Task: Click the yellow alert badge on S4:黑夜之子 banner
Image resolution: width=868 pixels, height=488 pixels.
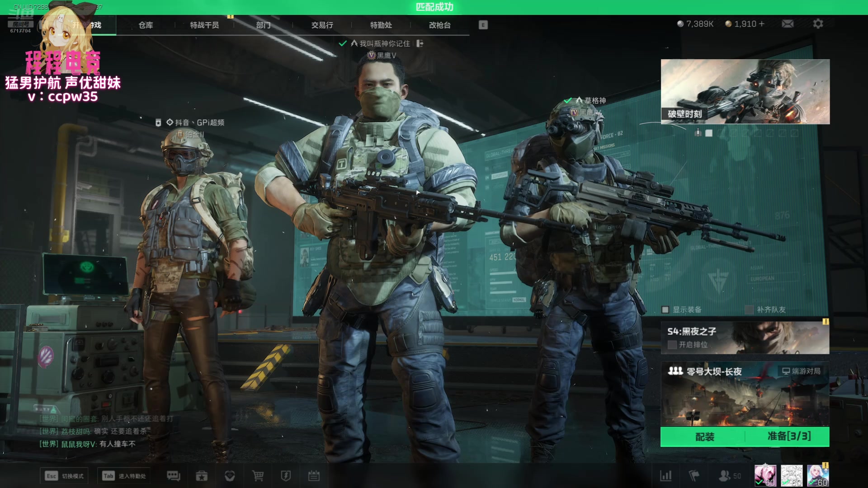Action: click(x=826, y=322)
